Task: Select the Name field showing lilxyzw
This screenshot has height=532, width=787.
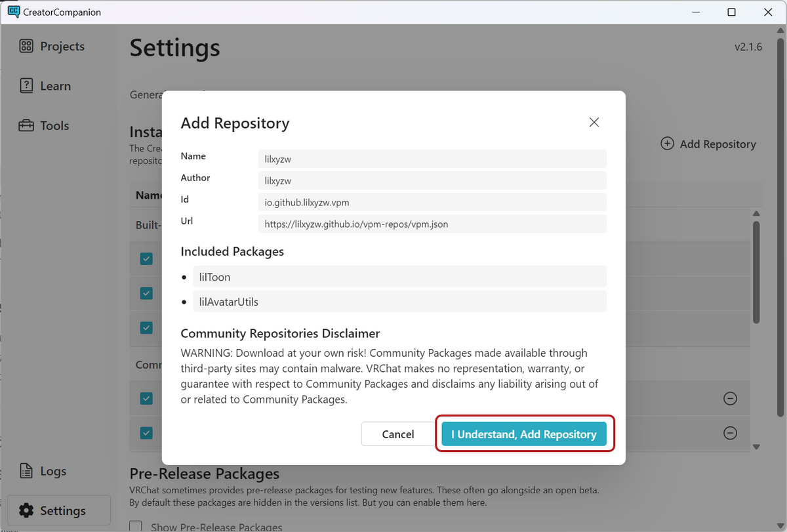Action: click(x=432, y=159)
